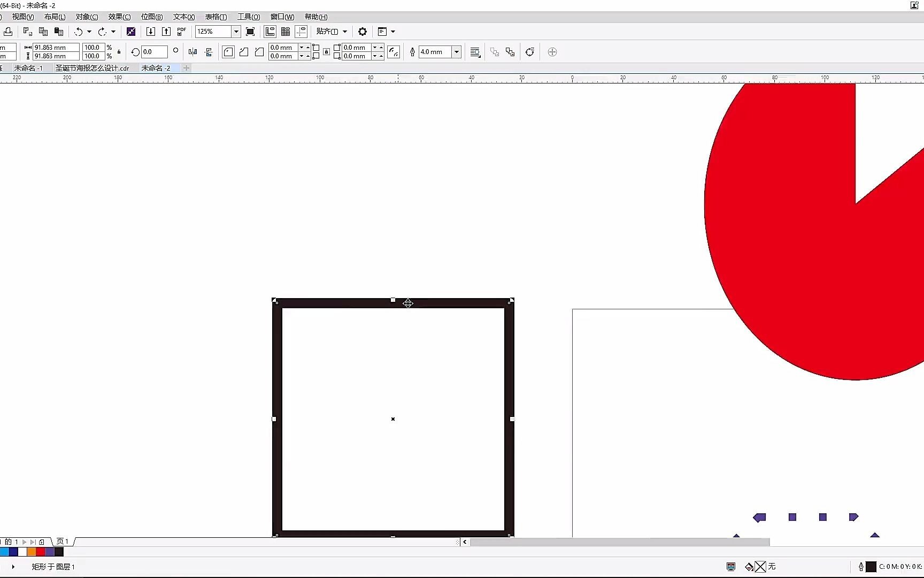This screenshot has width=924, height=578.
Task: Click the quick customize plus icon
Action: pyautogui.click(x=552, y=52)
